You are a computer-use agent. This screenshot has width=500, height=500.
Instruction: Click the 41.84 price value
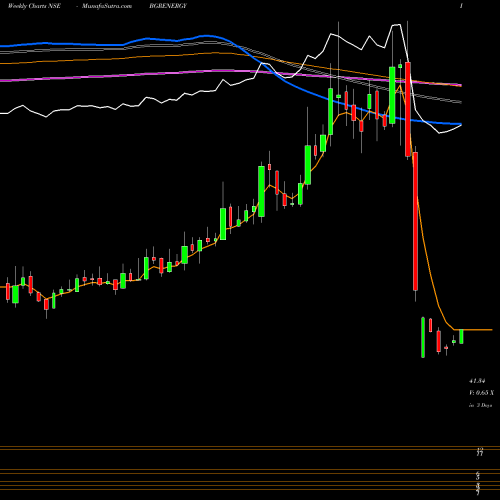point(477,381)
